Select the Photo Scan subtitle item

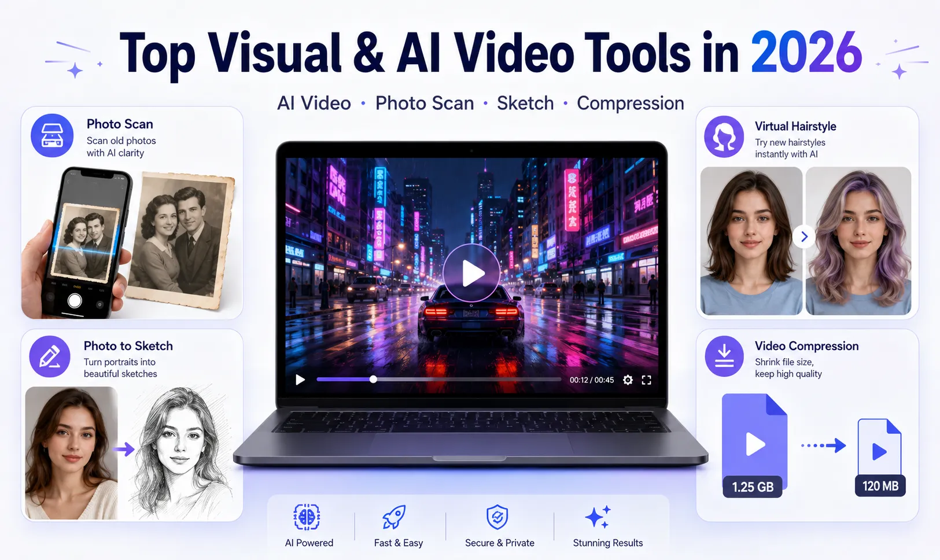tap(425, 103)
